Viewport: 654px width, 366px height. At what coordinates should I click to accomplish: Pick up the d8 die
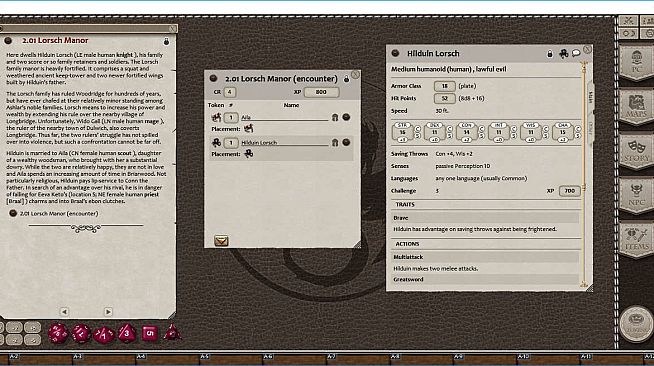[127, 333]
